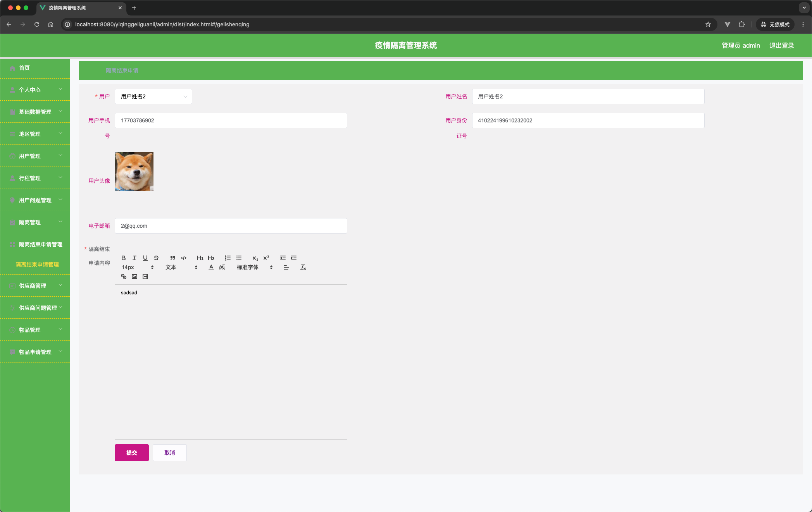Image resolution: width=812 pixels, height=512 pixels.
Task: Start a bulleted list
Action: 239,258
